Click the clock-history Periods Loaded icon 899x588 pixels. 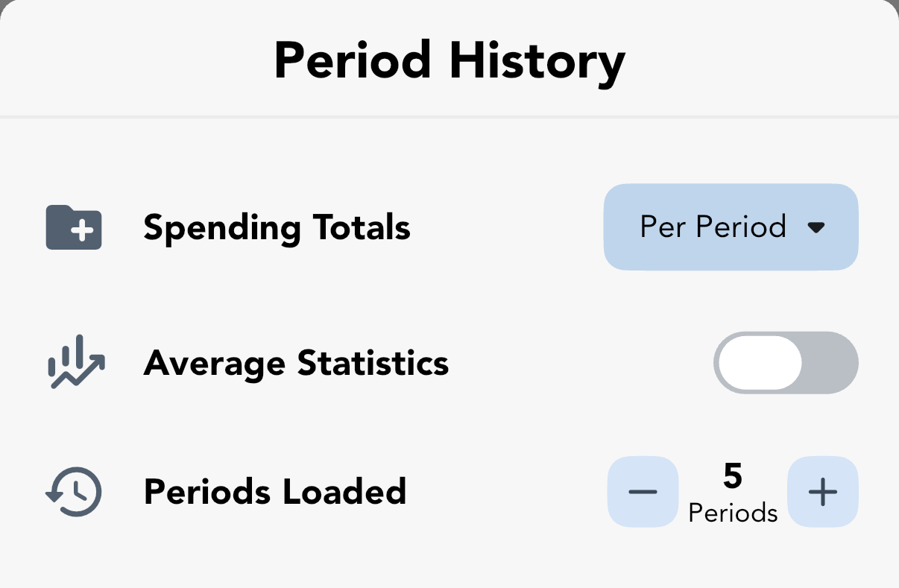[74, 493]
